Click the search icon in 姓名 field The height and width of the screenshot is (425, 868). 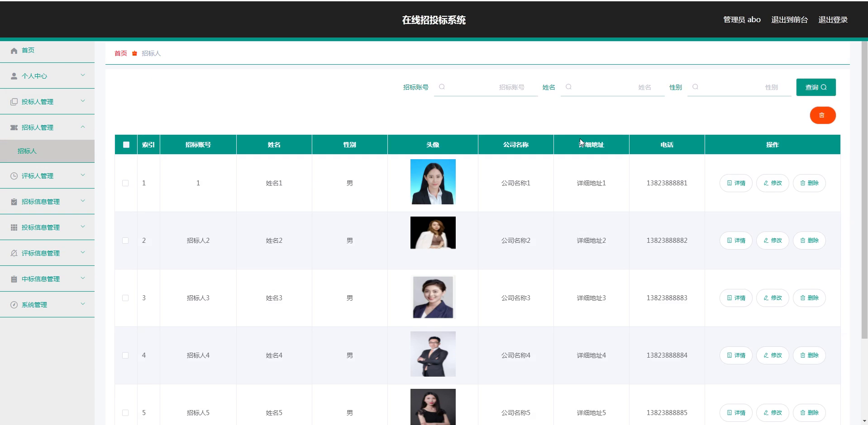point(569,87)
